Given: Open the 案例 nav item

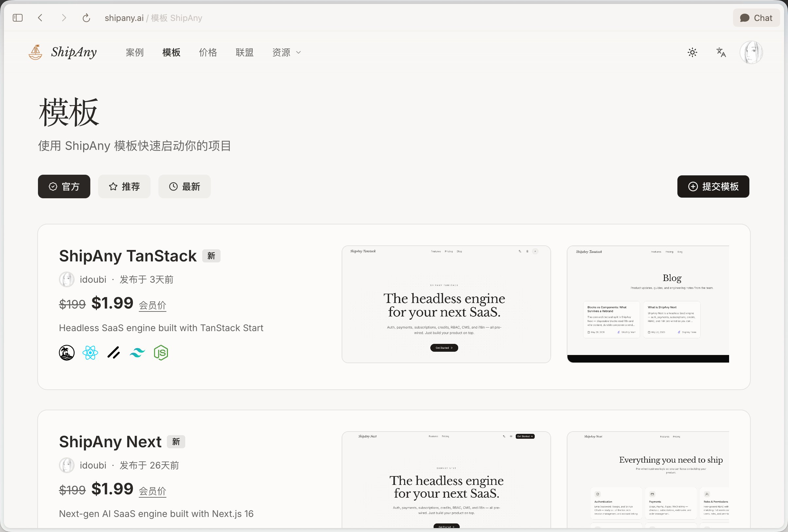Looking at the screenshot, I should click(x=134, y=53).
